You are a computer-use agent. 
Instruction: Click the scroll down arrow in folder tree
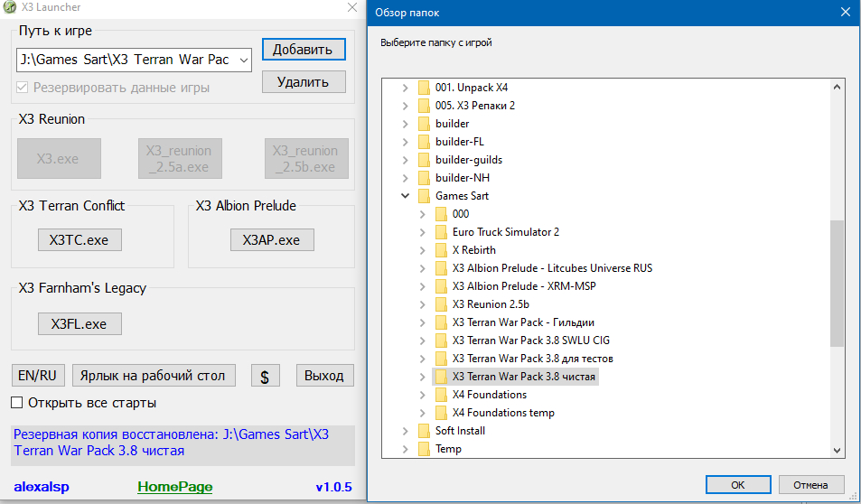838,450
